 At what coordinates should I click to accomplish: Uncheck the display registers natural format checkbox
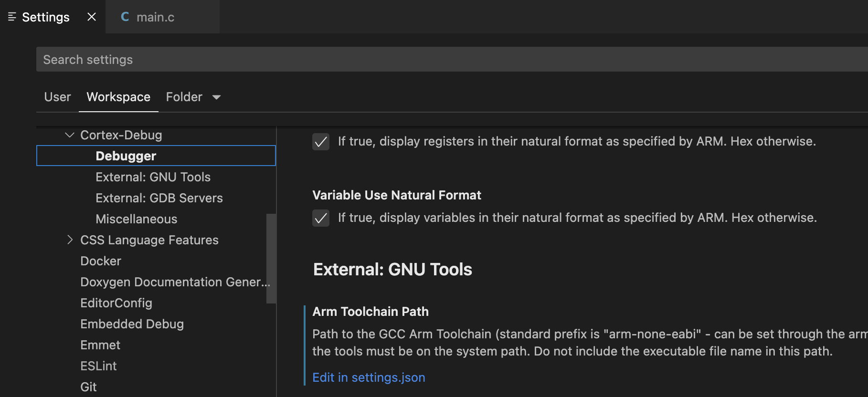(x=321, y=142)
